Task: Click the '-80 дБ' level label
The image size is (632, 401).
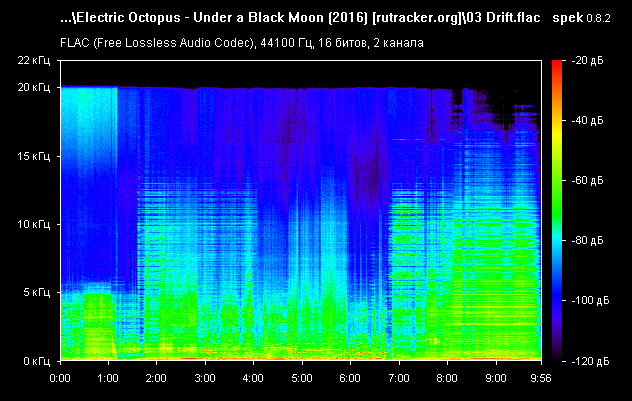Action: click(x=587, y=241)
